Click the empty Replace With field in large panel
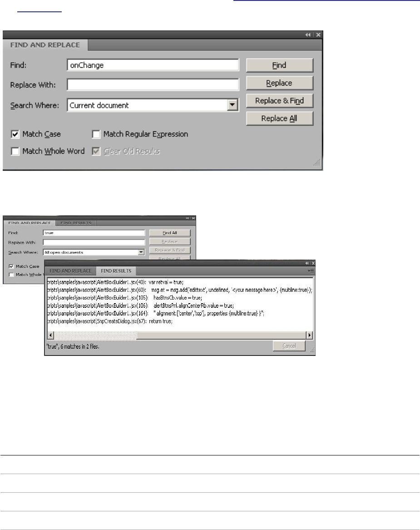The image size is (420, 530). click(x=153, y=85)
